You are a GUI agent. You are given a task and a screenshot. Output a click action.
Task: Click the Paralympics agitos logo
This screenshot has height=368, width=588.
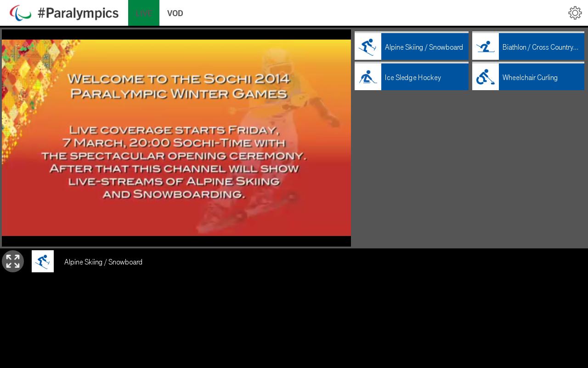pos(20,13)
